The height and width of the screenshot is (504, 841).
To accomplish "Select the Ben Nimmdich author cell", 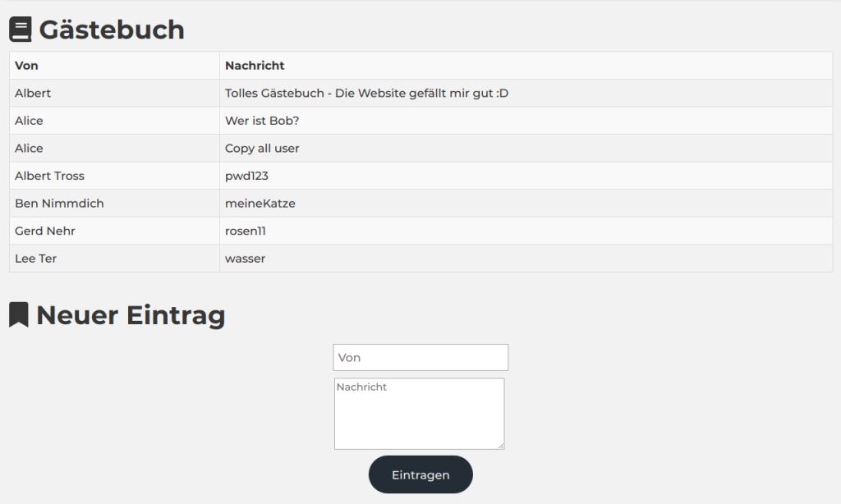I will (x=59, y=204).
